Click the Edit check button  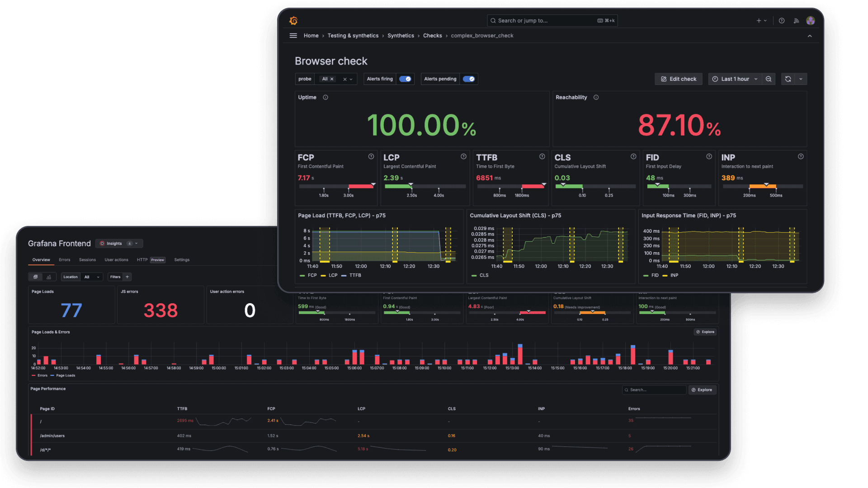pos(679,79)
